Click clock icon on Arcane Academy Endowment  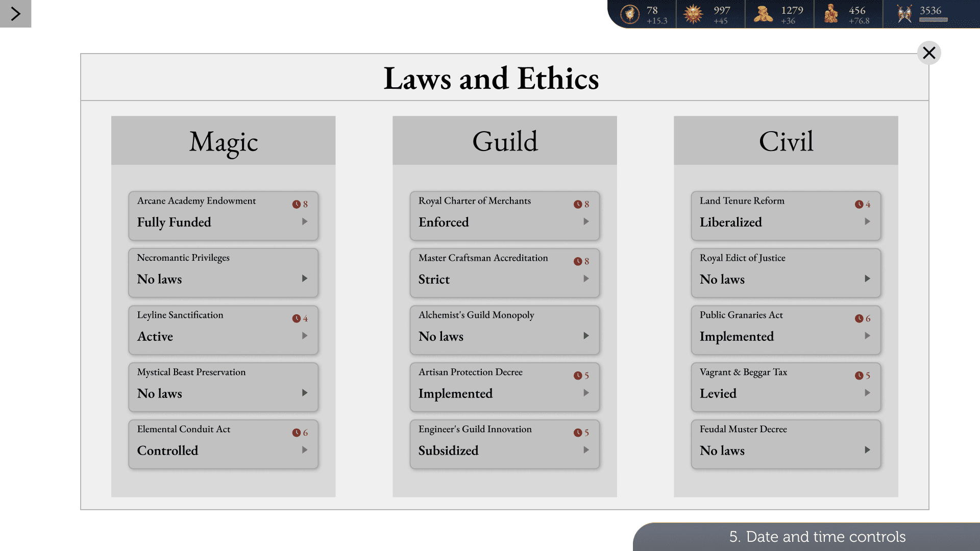pos(296,204)
